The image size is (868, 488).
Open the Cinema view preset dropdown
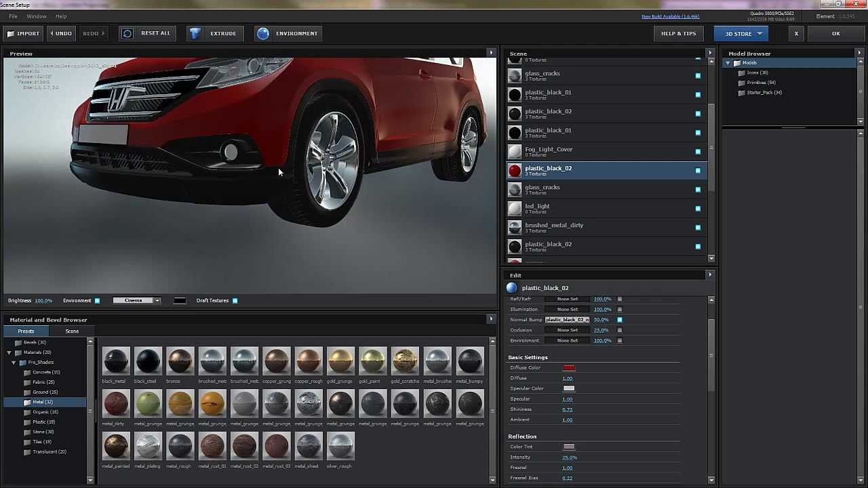click(136, 300)
